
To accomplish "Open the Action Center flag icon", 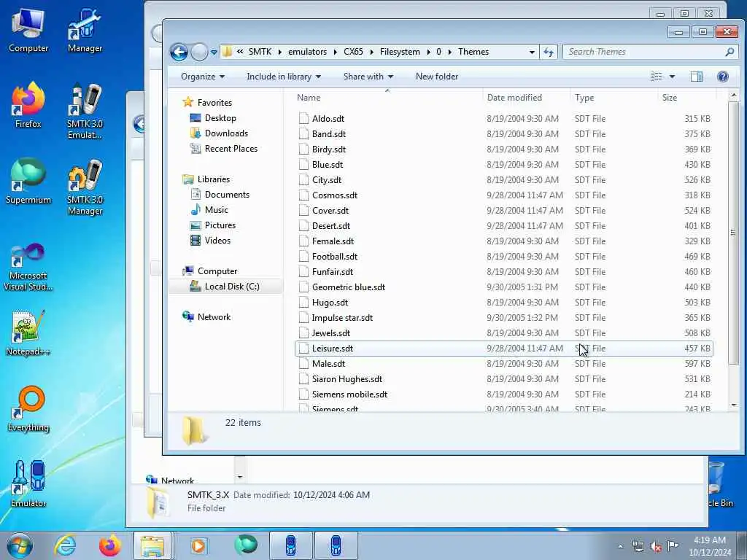I will 673,545.
